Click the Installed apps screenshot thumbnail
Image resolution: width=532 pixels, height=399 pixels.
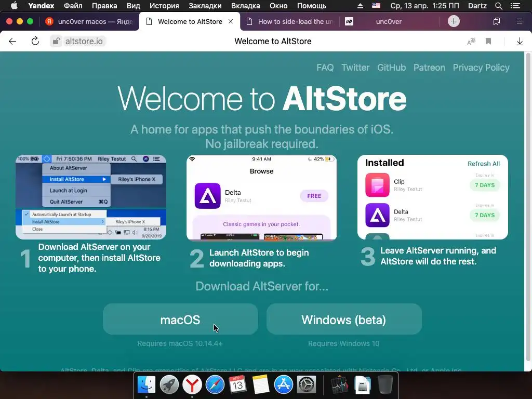tap(433, 197)
